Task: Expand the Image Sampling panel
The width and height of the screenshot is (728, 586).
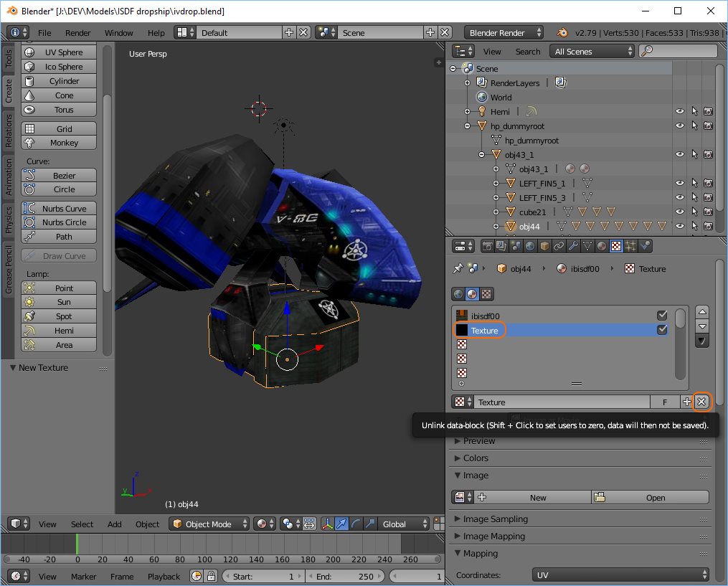Action: (x=495, y=519)
